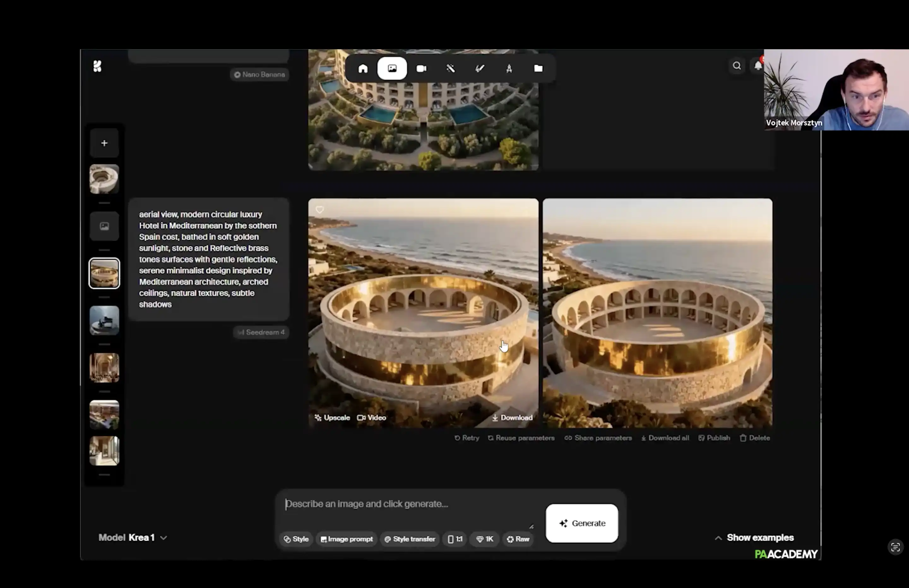
Task: Toggle the Raw mode option
Action: [518, 539]
